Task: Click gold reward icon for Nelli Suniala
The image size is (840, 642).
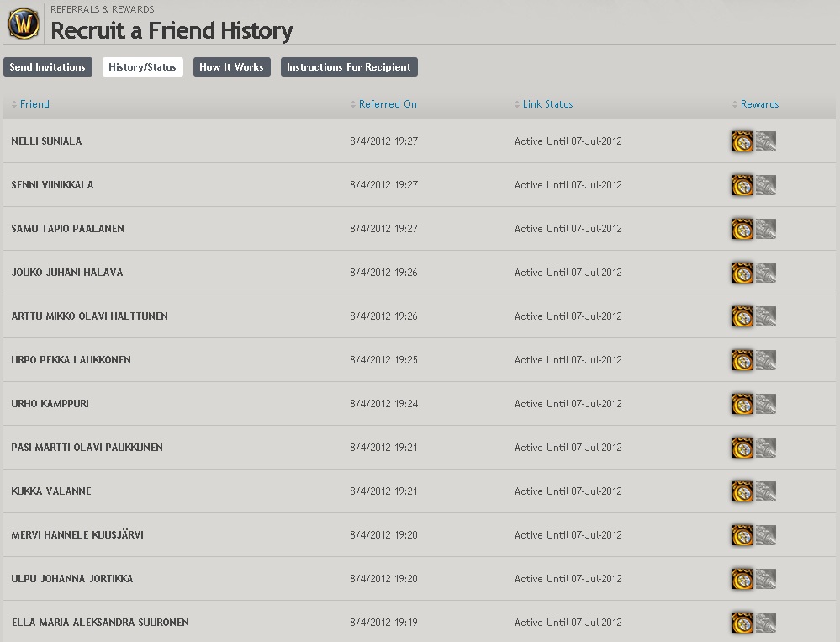Action: [x=742, y=141]
